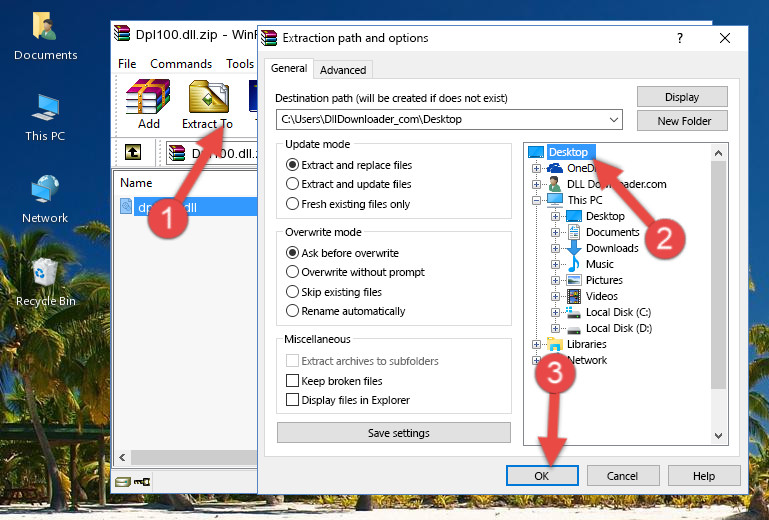Open the Network desktop icon
This screenshot has height=520, width=769.
tap(45, 199)
